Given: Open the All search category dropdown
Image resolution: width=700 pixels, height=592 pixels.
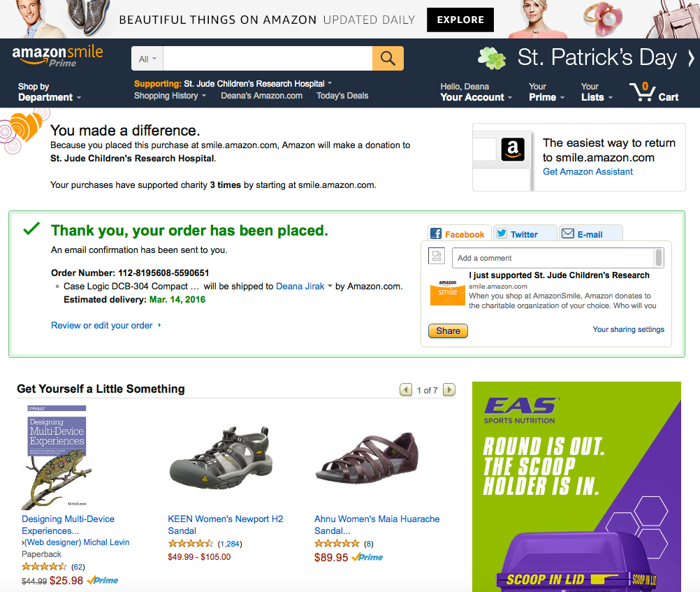Looking at the screenshot, I should point(147,59).
